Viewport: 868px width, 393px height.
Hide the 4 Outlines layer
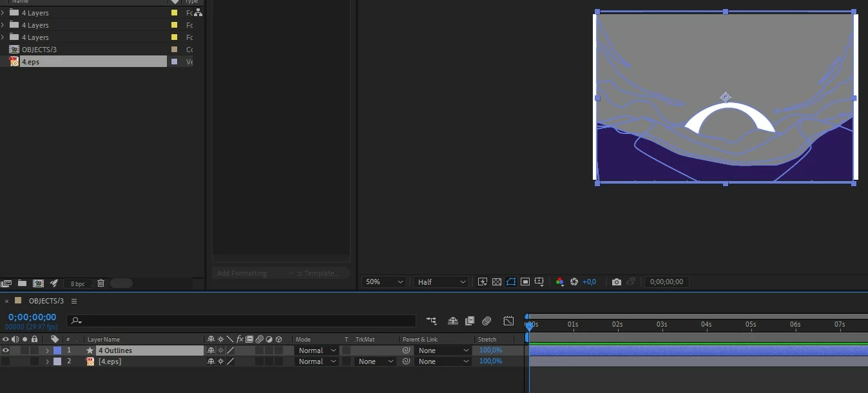(x=6, y=350)
